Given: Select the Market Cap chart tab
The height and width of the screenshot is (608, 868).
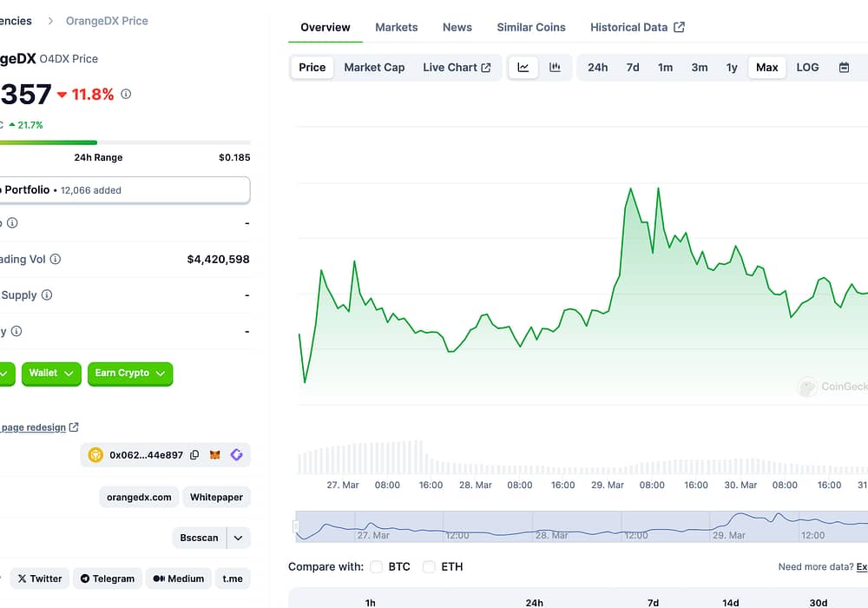Looking at the screenshot, I should click(374, 68).
